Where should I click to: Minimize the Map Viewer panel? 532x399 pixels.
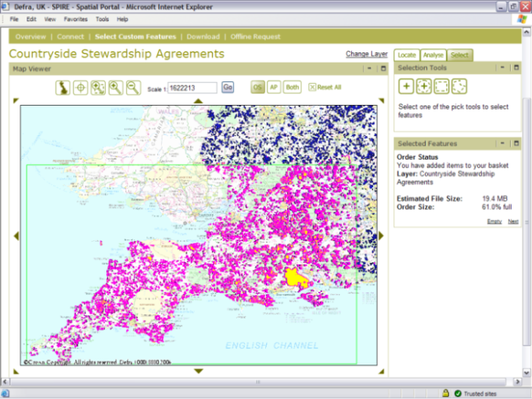pyautogui.click(x=369, y=69)
